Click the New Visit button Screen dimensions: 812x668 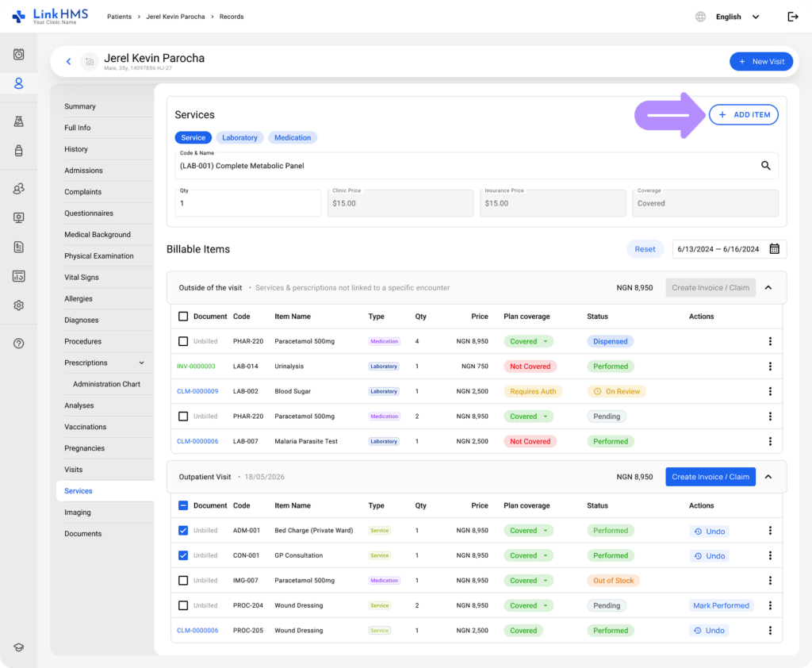[x=761, y=62]
